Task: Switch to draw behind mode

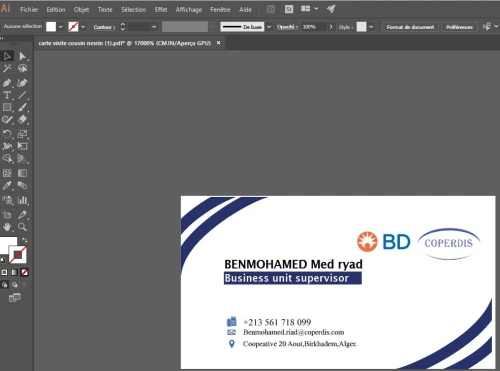Action: (14, 285)
